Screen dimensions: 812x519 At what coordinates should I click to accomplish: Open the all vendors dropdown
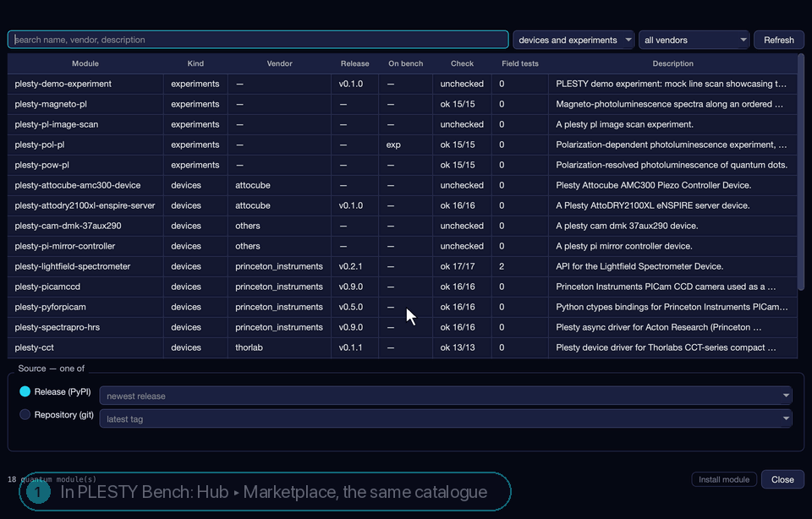pos(694,40)
